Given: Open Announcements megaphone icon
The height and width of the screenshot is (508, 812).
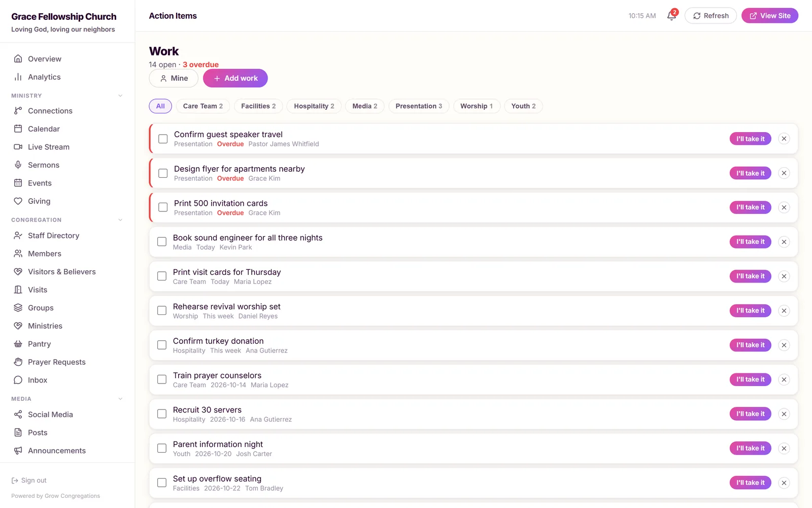Looking at the screenshot, I should coord(18,451).
